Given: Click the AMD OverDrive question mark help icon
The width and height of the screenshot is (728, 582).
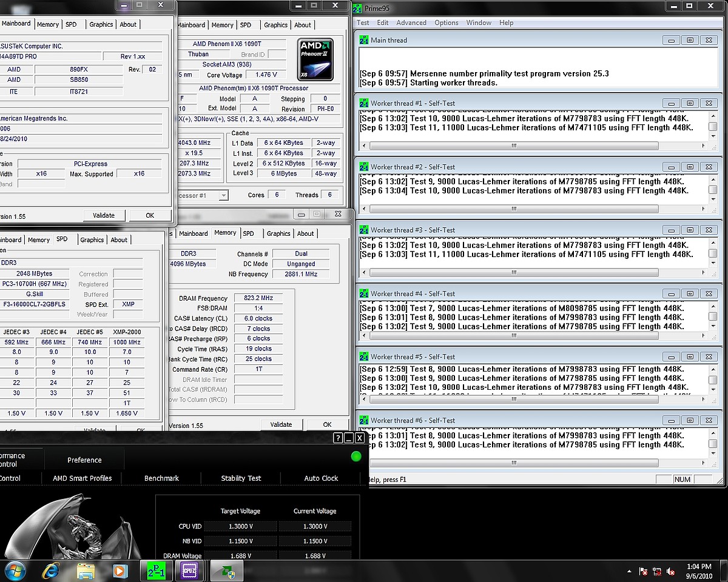Looking at the screenshot, I should pyautogui.click(x=338, y=438).
